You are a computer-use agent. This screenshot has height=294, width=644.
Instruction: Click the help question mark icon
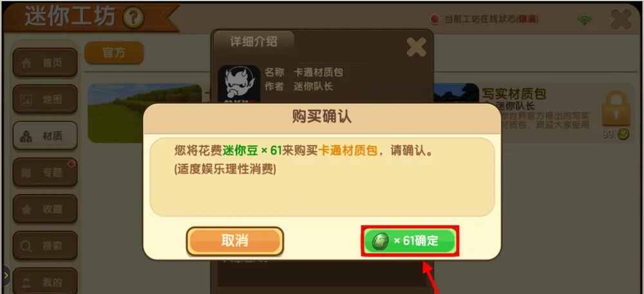133,19
